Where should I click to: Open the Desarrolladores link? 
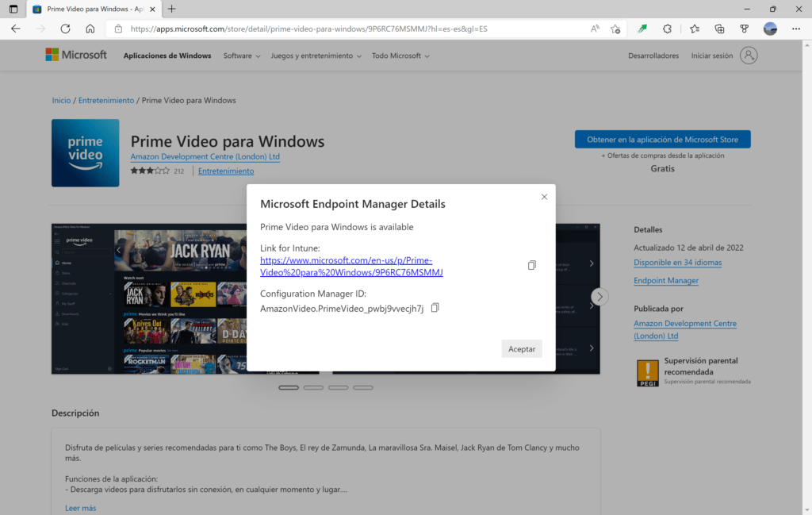click(653, 56)
